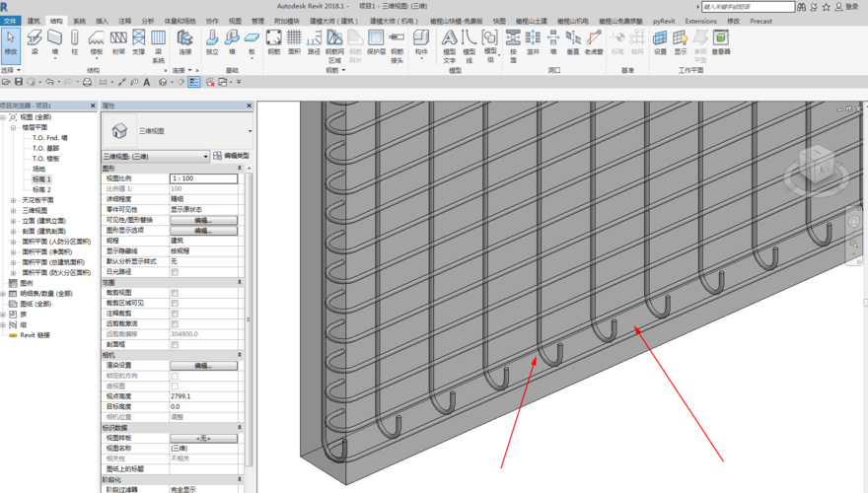The image size is (868, 493).
Task: Click the 柱 (Column) tool icon
Action: pyautogui.click(x=75, y=40)
